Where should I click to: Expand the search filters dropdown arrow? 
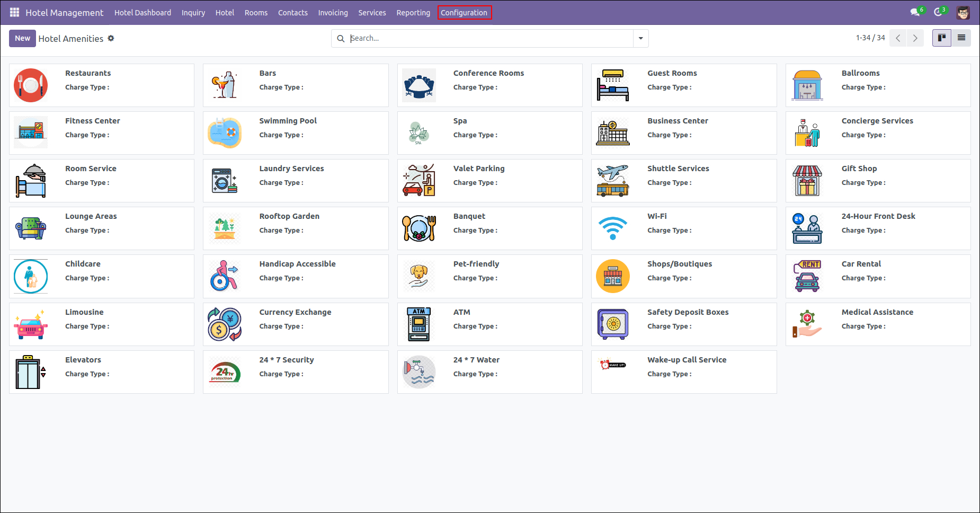[640, 38]
